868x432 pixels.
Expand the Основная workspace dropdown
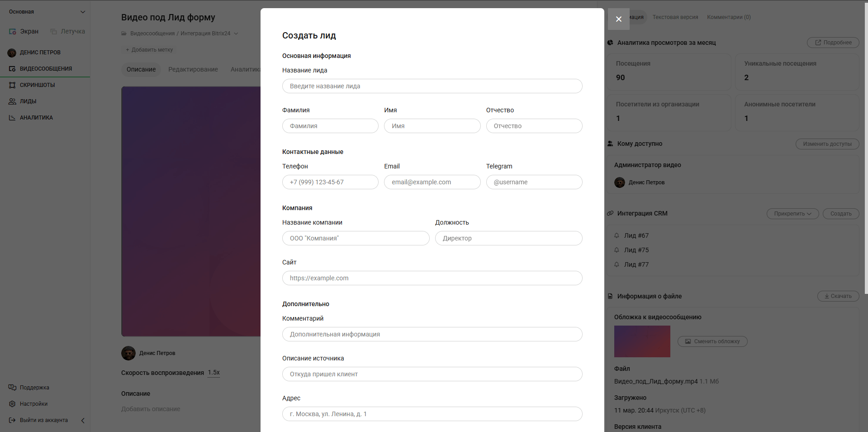click(82, 12)
